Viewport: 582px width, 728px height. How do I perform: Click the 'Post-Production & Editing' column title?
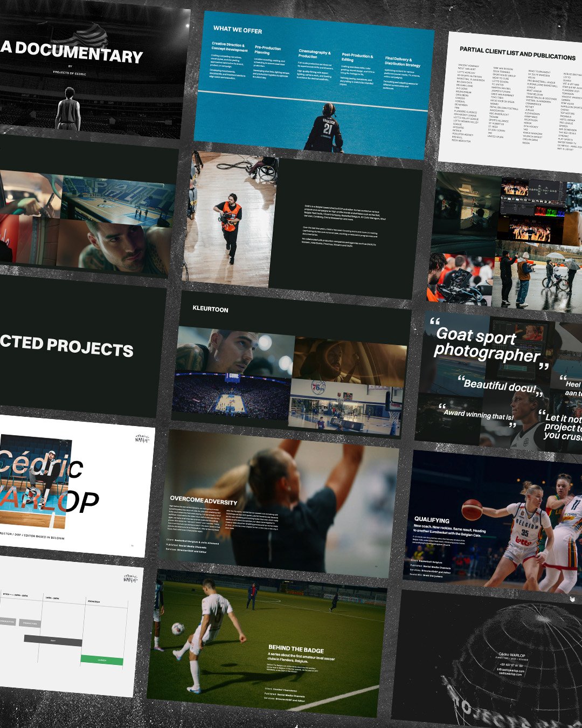357,57
